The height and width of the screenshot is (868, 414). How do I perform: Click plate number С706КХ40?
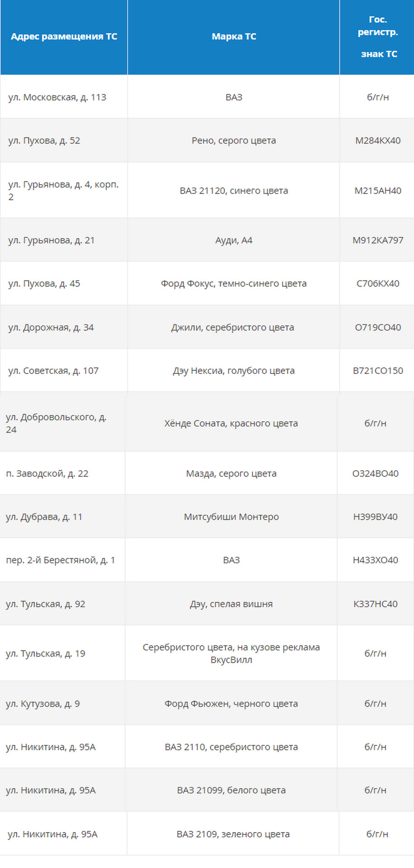coord(378,284)
